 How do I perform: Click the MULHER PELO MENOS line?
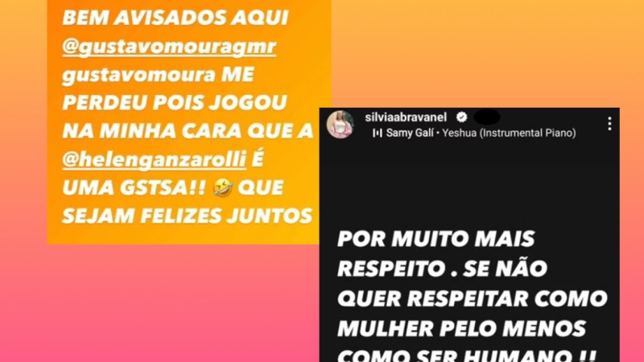[461, 328]
